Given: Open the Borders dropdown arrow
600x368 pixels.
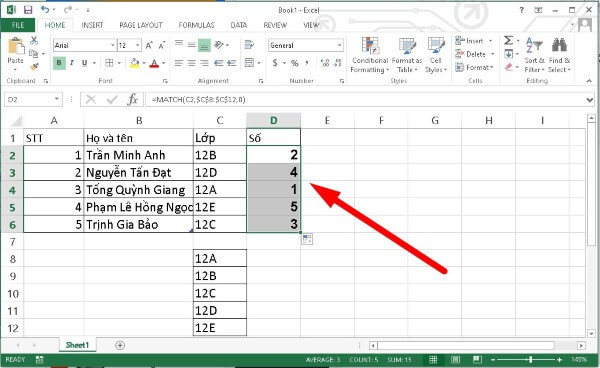Looking at the screenshot, I should 119,63.
